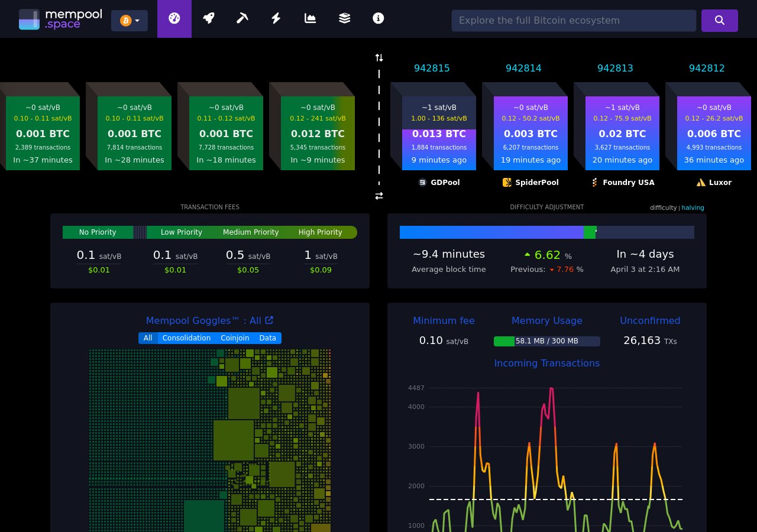Open documentation via the info icon

pyautogui.click(x=378, y=18)
